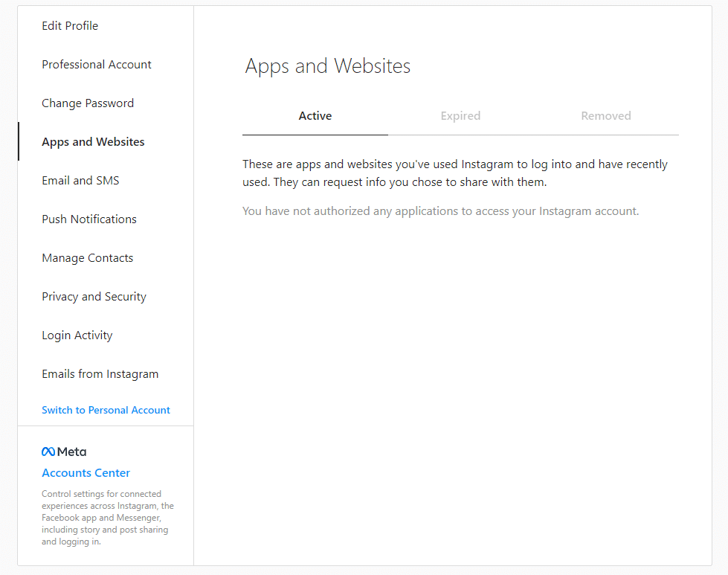This screenshot has width=728, height=575.
Task: Click the no authorized applications message
Action: pos(440,211)
